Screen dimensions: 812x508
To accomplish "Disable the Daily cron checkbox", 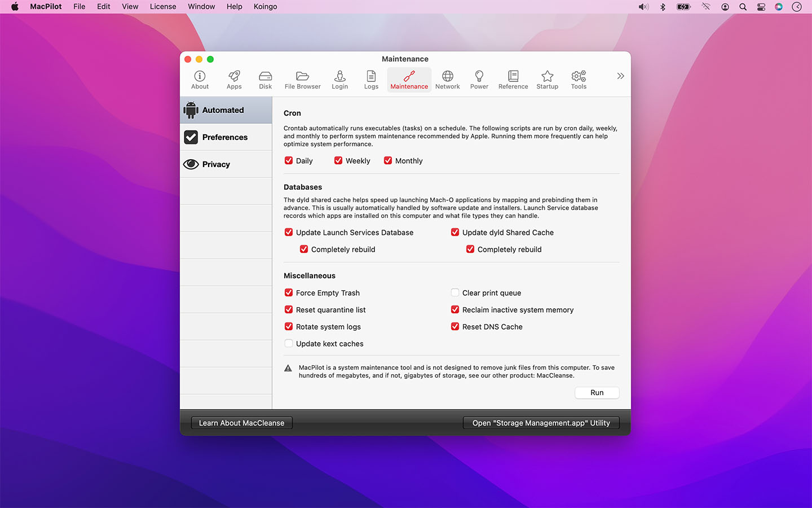I will 289,161.
